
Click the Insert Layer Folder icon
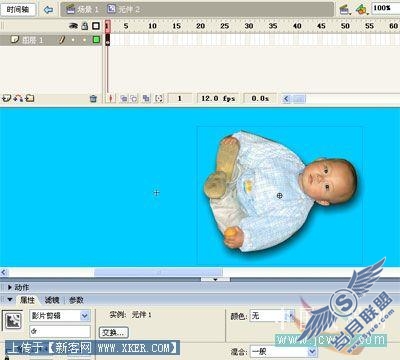(x=30, y=98)
